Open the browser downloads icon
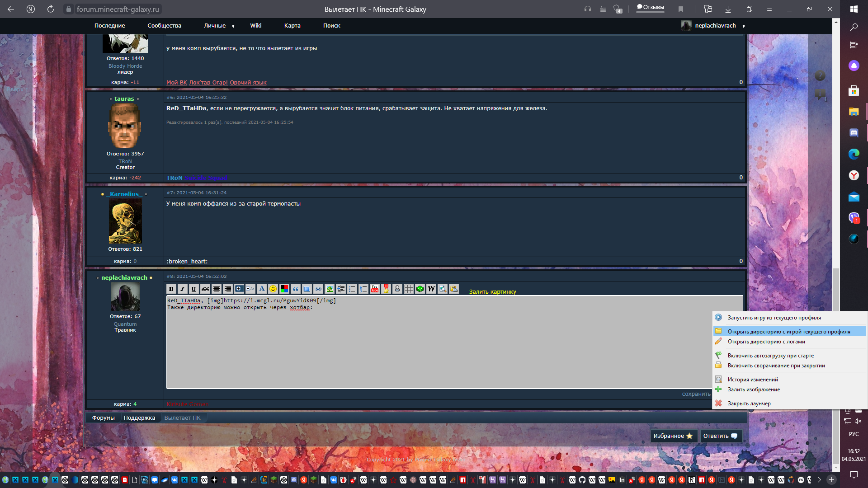The image size is (868, 488). tap(728, 9)
